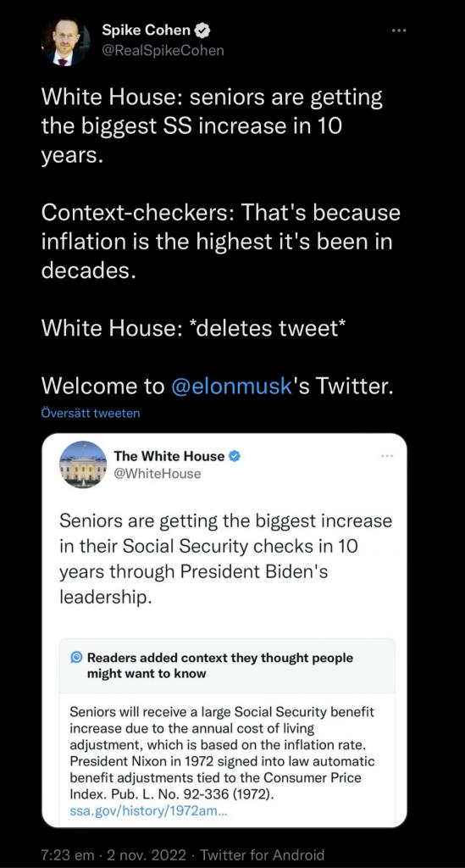Open the quoted White House tweet text

point(225,559)
